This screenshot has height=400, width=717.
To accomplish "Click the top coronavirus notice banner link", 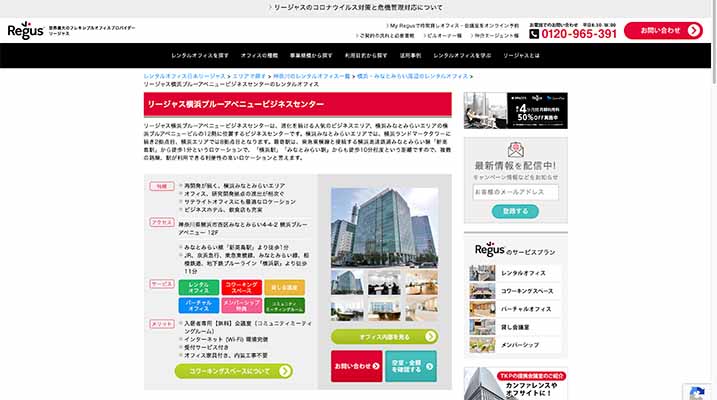I will [x=356, y=8].
